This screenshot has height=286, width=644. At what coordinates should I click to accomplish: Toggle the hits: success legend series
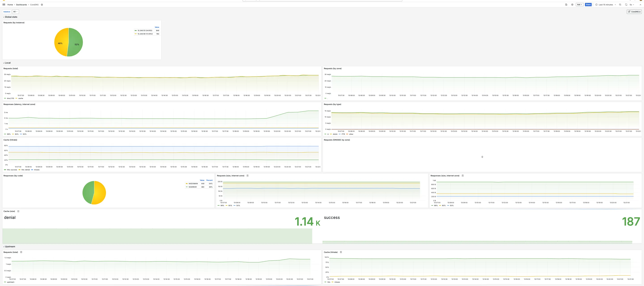click(11, 170)
